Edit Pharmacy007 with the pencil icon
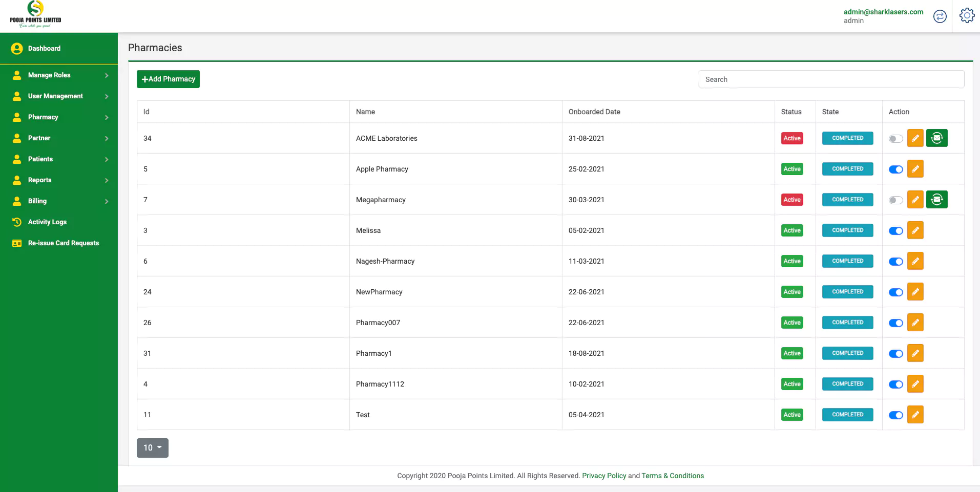The height and width of the screenshot is (492, 980). [915, 323]
